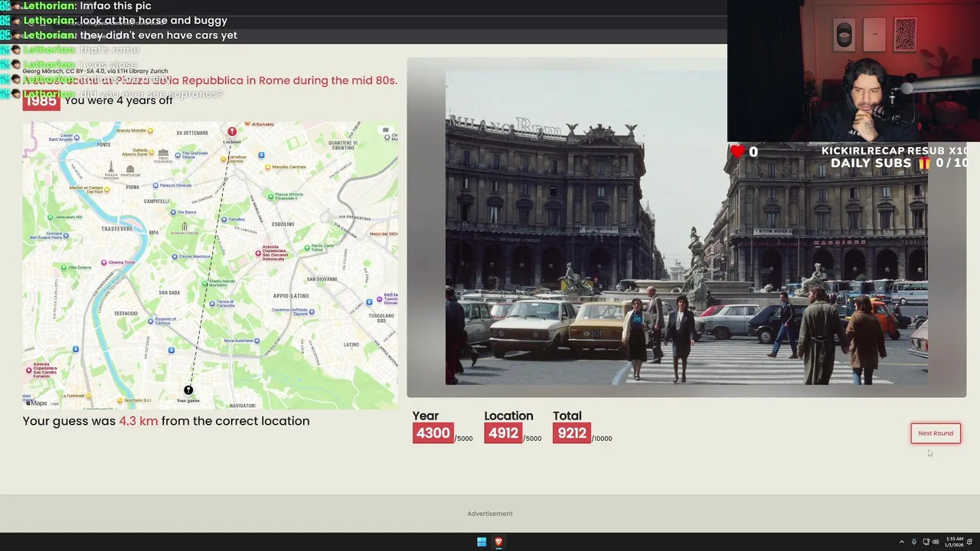Click the Azienda Ospedaliera San Giovanni Addolorata marker

[259, 253]
